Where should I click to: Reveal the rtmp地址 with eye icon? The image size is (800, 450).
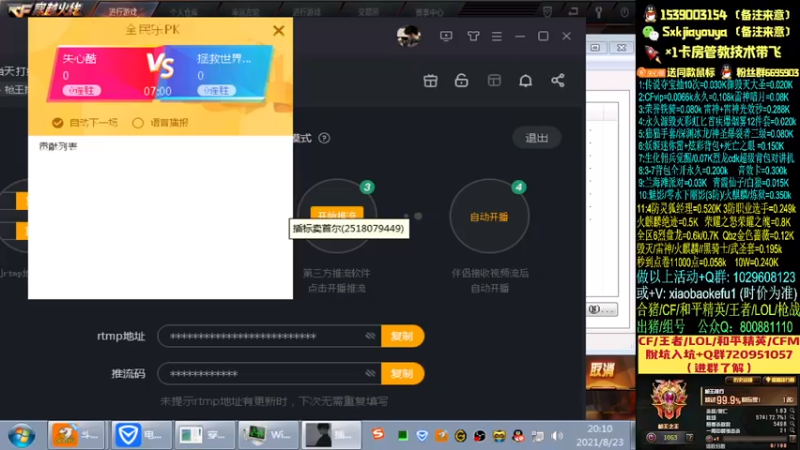[370, 336]
